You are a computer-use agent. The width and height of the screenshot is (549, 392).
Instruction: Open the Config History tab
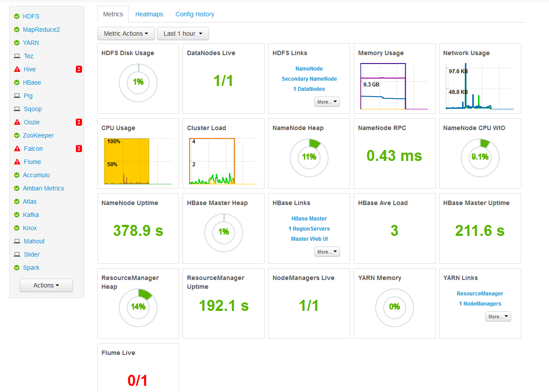(194, 14)
